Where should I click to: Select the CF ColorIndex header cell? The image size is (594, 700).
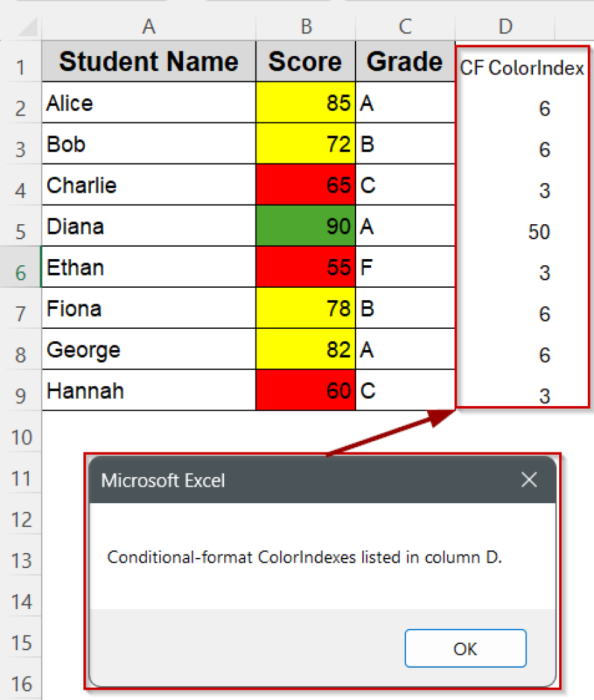522,68
